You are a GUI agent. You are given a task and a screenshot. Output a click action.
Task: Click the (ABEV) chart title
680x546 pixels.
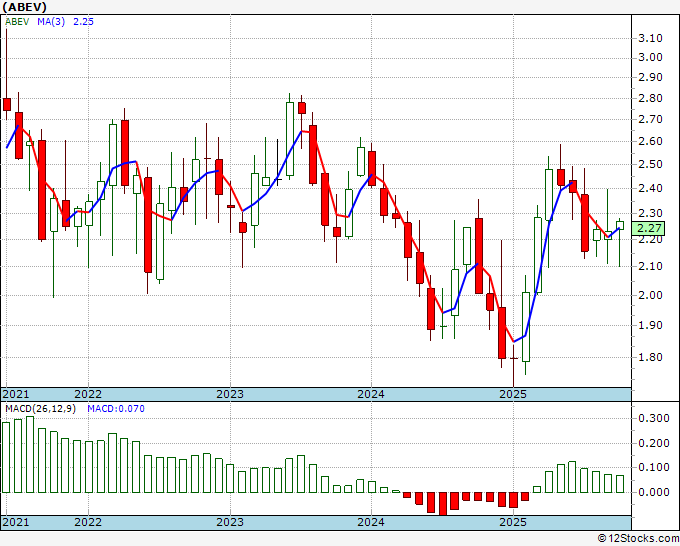coord(24,7)
